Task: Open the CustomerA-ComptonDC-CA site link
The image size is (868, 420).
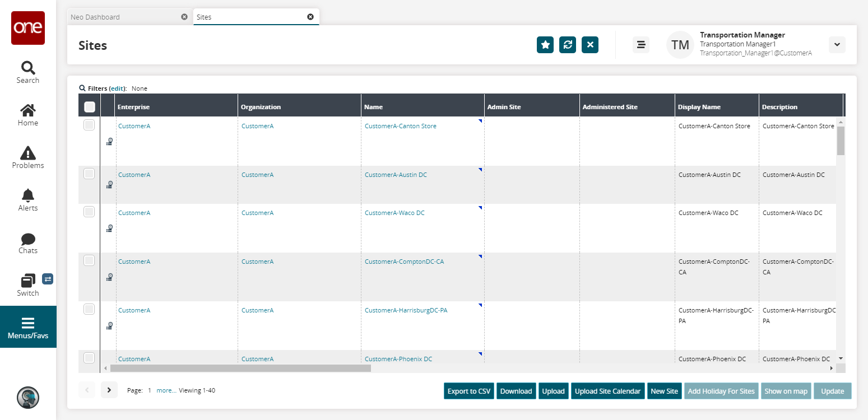Action: 404,262
